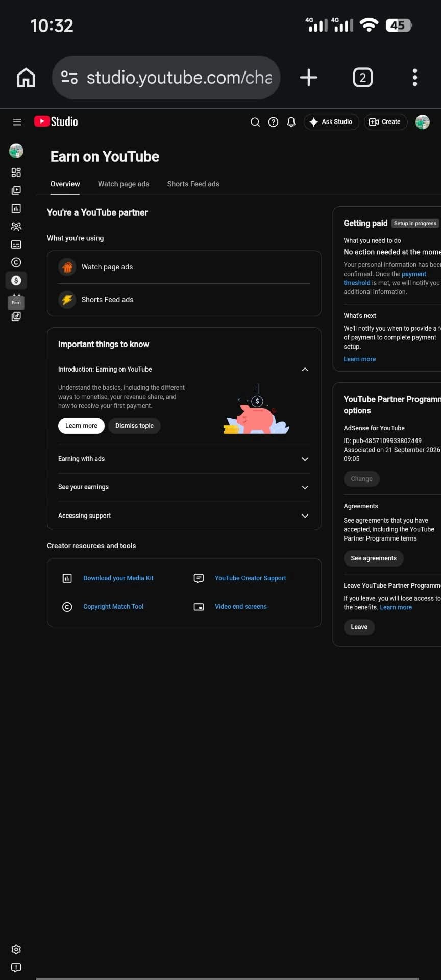Click the YouTube Studio logo

click(x=56, y=121)
